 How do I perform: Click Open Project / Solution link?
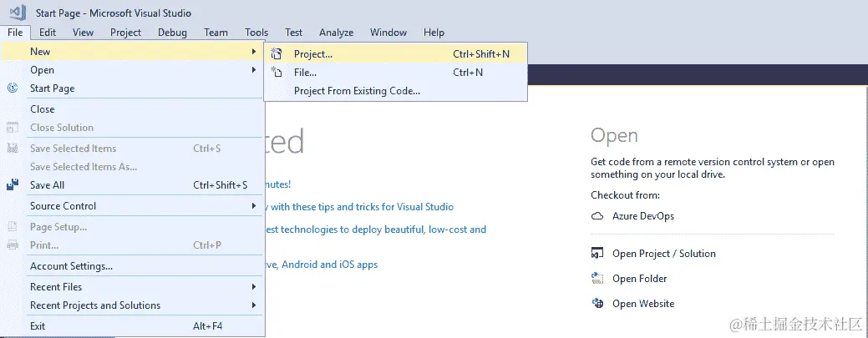coord(663,254)
